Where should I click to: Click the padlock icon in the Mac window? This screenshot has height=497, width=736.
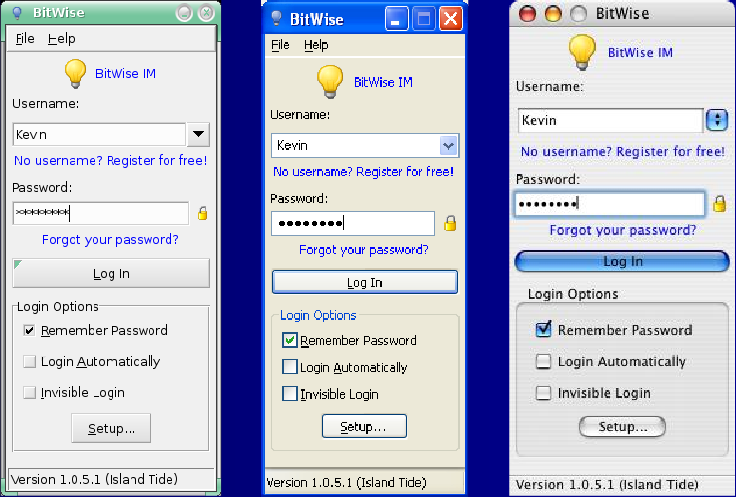tap(719, 204)
